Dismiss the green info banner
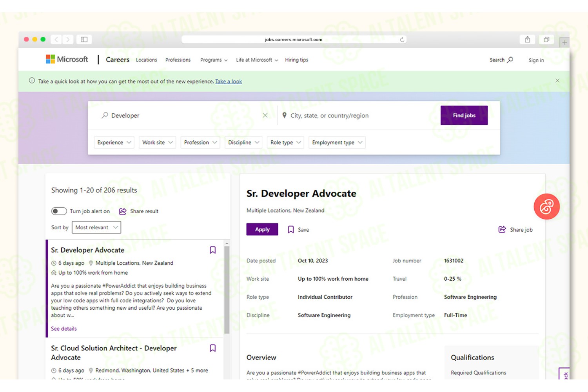The image size is (588, 392). pos(557,81)
